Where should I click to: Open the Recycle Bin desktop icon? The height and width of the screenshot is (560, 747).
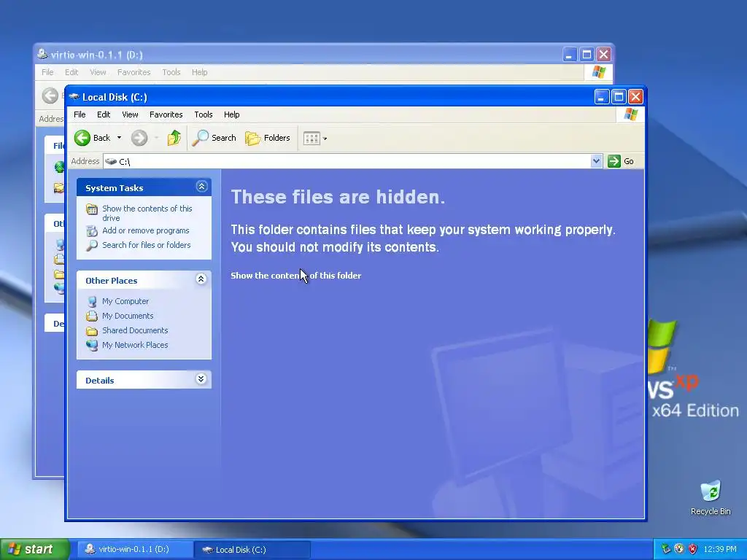[711, 497]
